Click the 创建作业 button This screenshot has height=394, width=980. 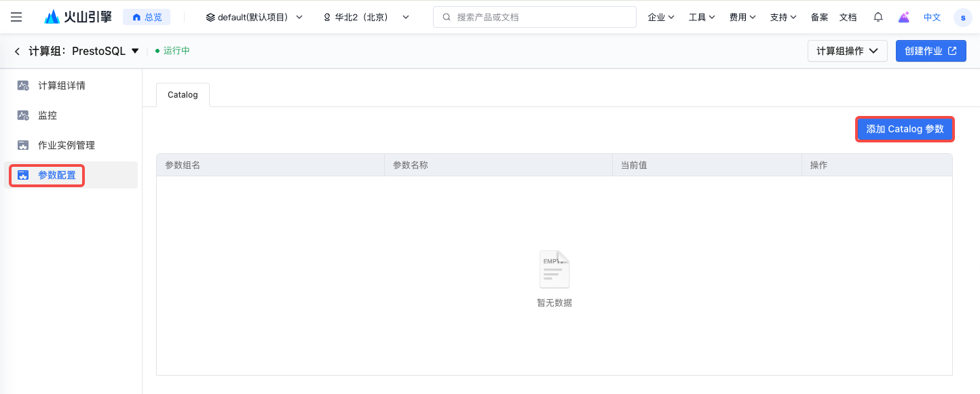pyautogui.click(x=931, y=51)
